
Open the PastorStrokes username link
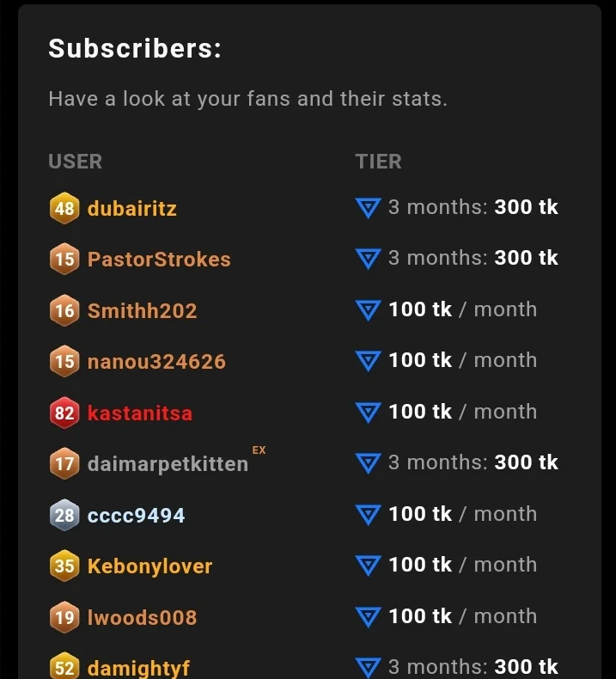coord(159,260)
